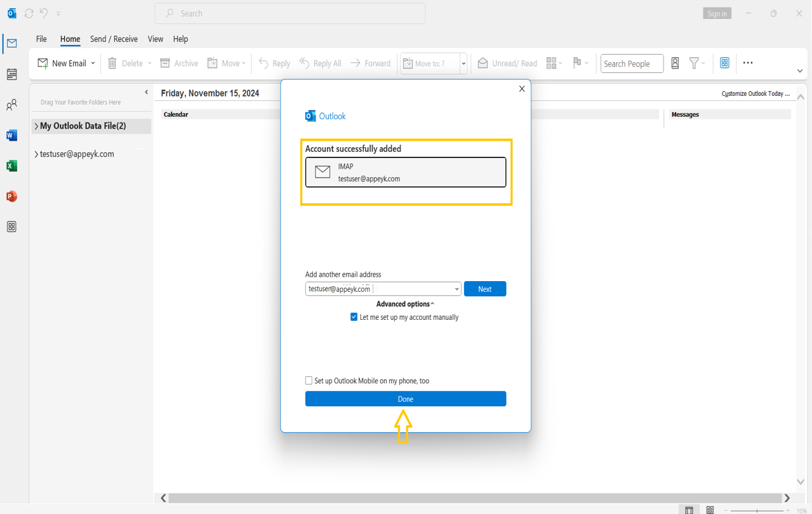Click the Undo arrow in title bar

[x=44, y=13]
